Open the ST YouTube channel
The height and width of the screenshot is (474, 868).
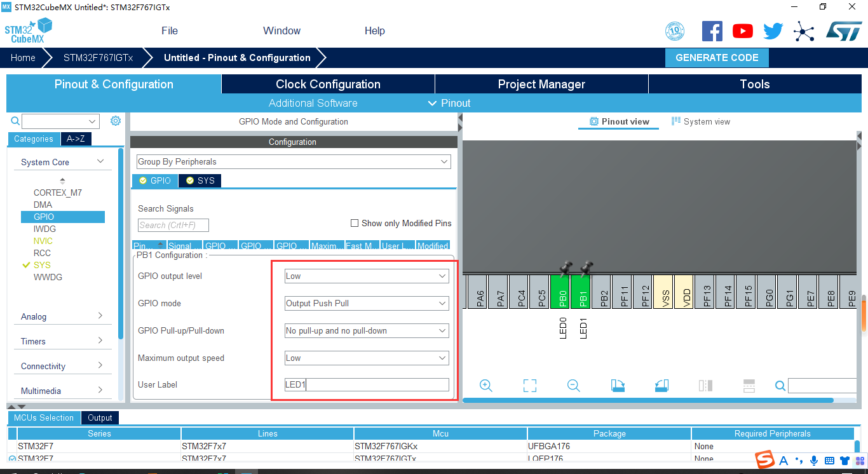coord(742,31)
